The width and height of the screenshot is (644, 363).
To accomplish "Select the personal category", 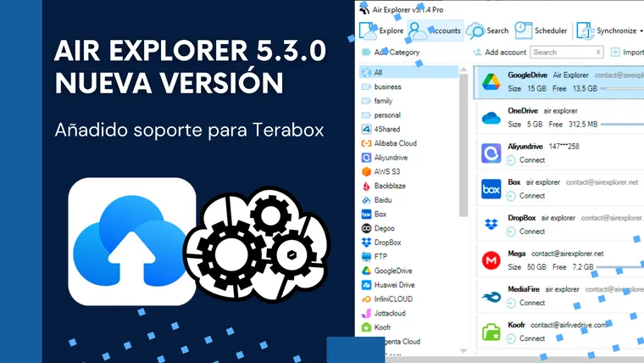I will (380, 115).
